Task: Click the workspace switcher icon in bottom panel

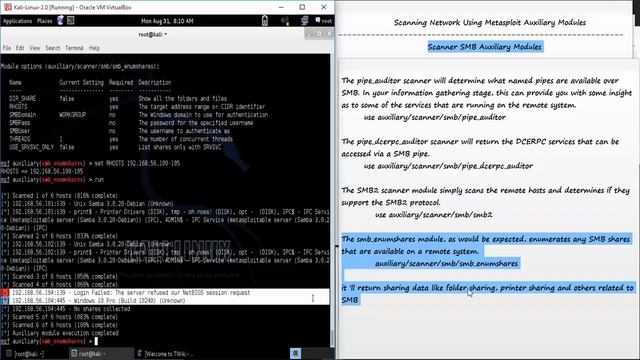Action: 296,353
